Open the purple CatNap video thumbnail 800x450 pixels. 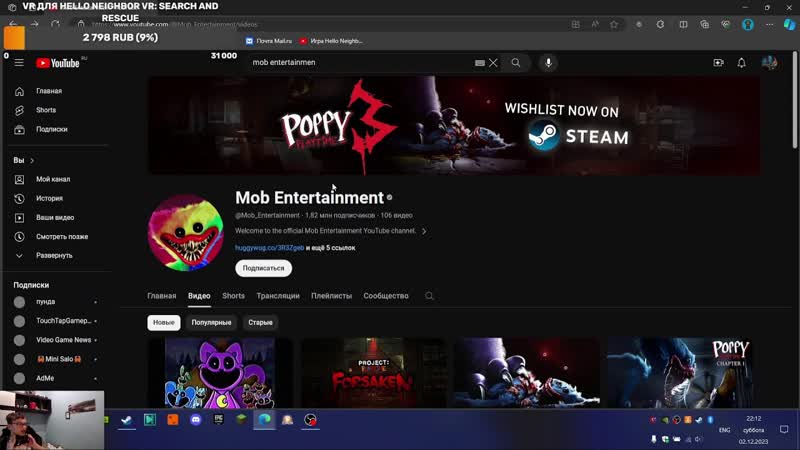click(x=220, y=372)
